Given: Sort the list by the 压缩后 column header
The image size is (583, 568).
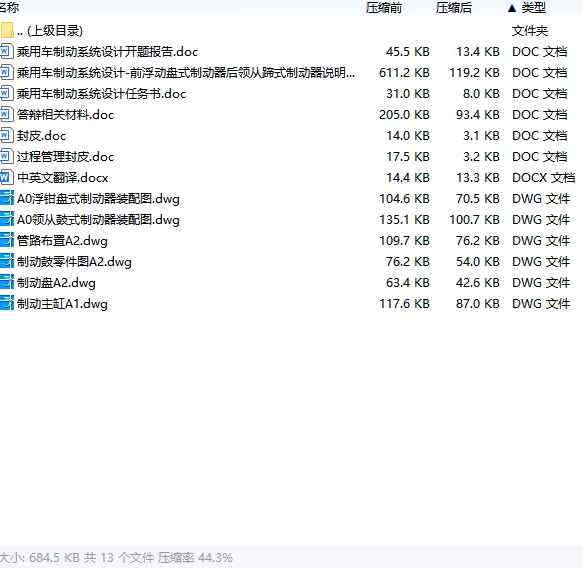Looking at the screenshot, I should (454, 7).
